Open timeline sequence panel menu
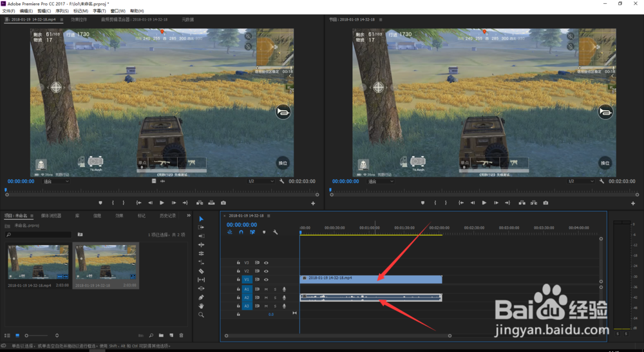 click(x=269, y=215)
